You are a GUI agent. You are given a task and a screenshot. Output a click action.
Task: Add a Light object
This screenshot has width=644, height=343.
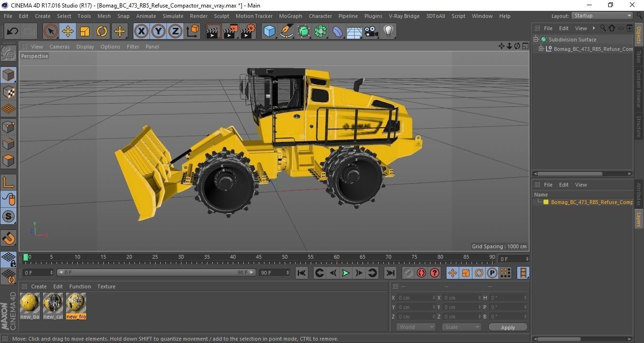[388, 32]
